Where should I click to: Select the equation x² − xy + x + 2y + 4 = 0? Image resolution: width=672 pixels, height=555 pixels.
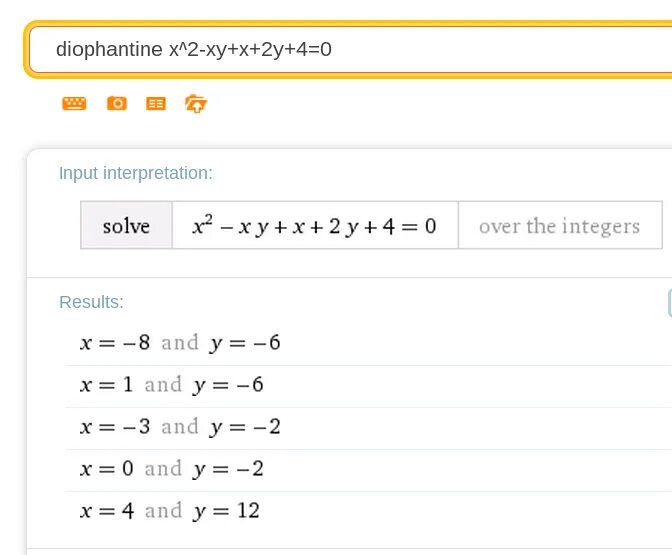(315, 225)
